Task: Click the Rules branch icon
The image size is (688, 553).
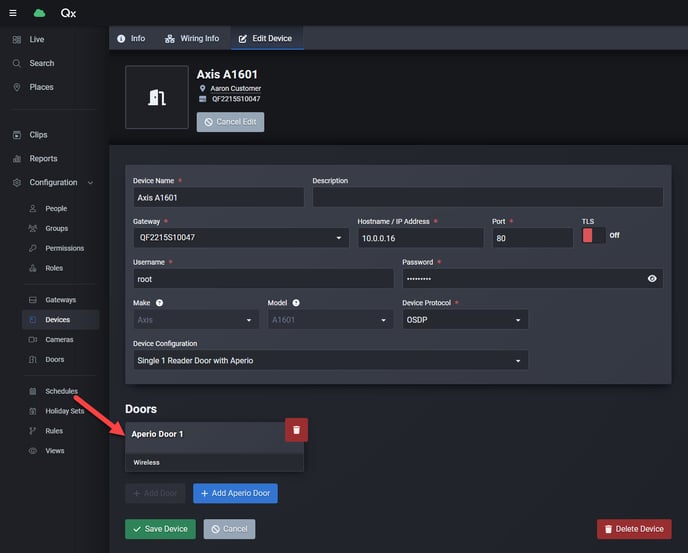Action: (33, 431)
